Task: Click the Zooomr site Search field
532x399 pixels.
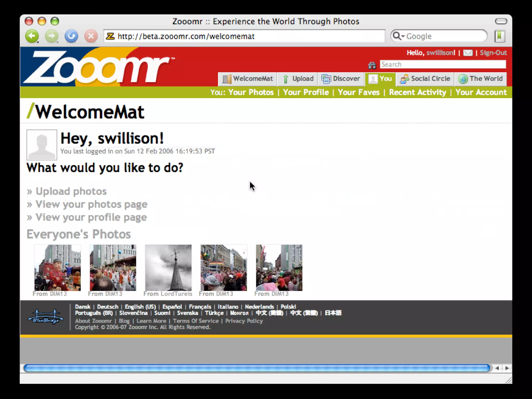Action: point(443,64)
